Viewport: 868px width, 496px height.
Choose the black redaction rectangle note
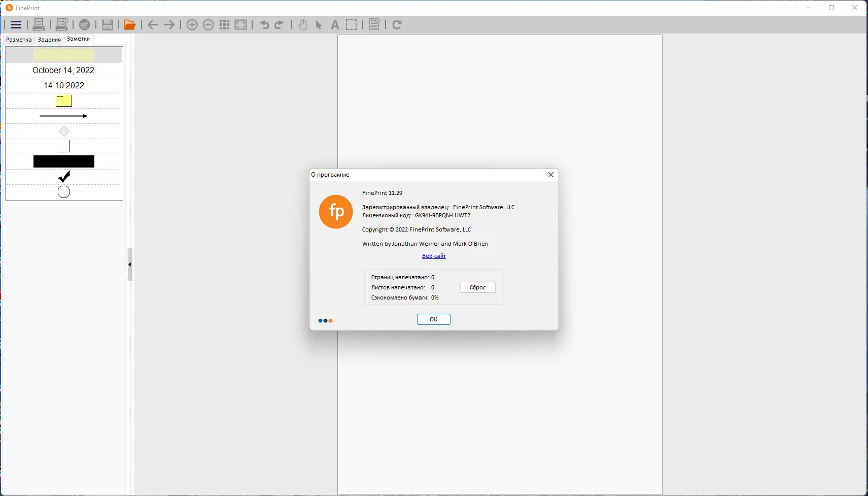coord(64,161)
